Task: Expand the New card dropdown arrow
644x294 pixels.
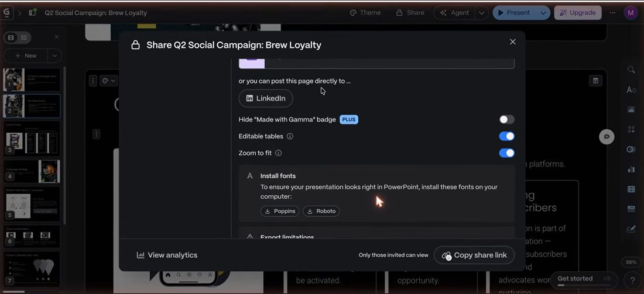Action: tap(54, 56)
